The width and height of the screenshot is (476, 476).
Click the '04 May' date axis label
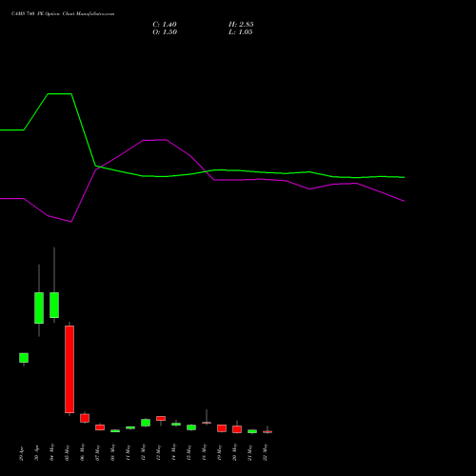click(x=52, y=452)
